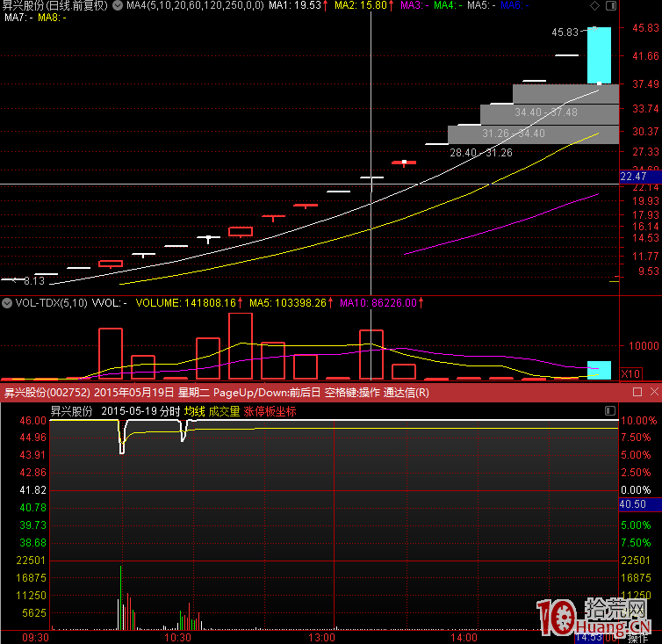Click the 10000 volume axis label

click(x=644, y=346)
